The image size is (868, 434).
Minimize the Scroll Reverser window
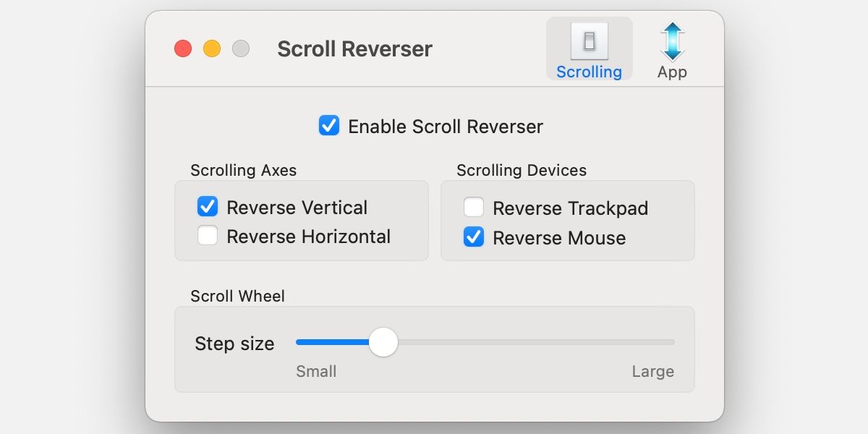coord(212,49)
